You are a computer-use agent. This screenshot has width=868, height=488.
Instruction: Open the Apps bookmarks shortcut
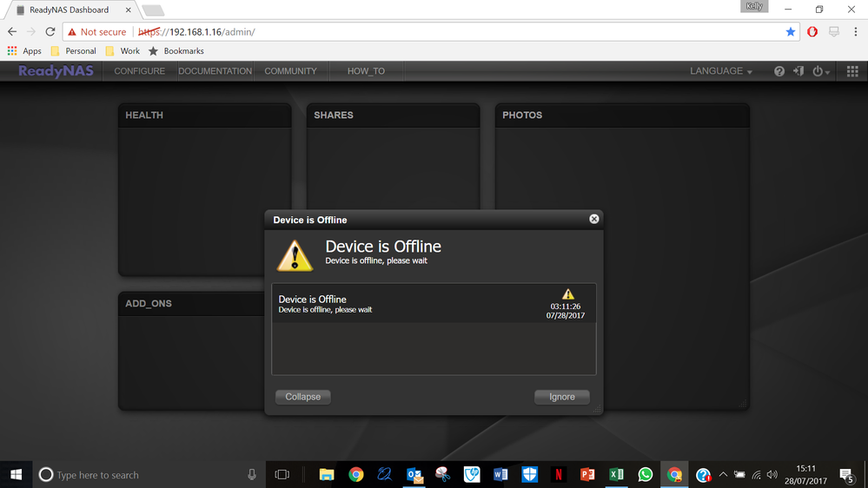[x=24, y=51]
